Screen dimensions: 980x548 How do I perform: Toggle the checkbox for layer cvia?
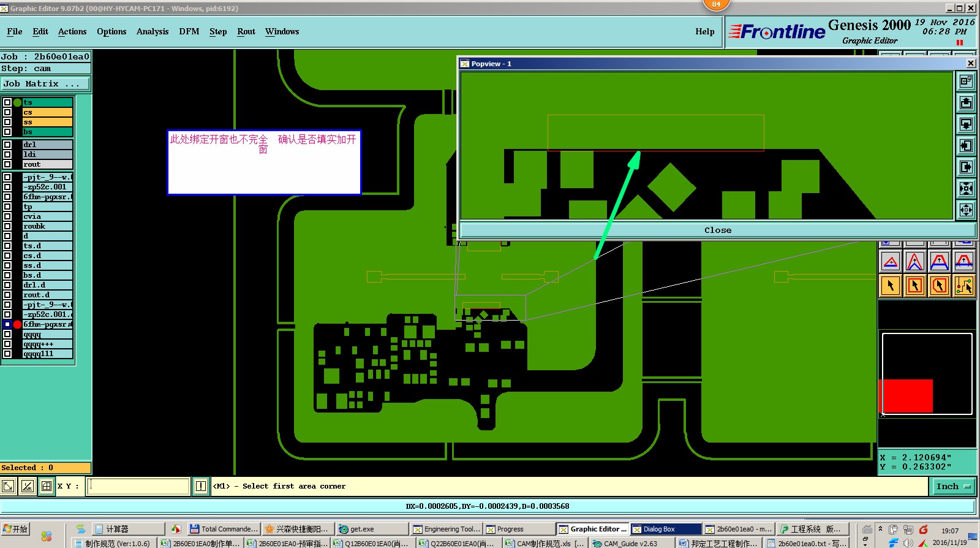[x=7, y=216]
